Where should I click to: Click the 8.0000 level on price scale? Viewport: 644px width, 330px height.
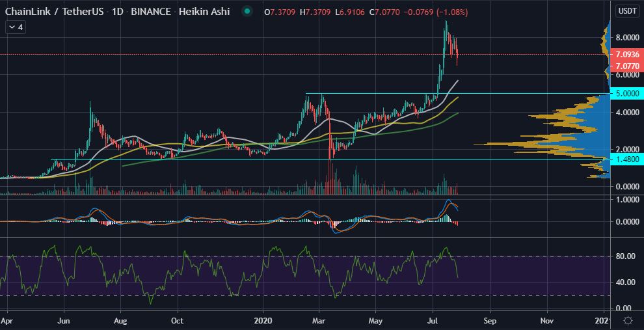tap(626, 38)
